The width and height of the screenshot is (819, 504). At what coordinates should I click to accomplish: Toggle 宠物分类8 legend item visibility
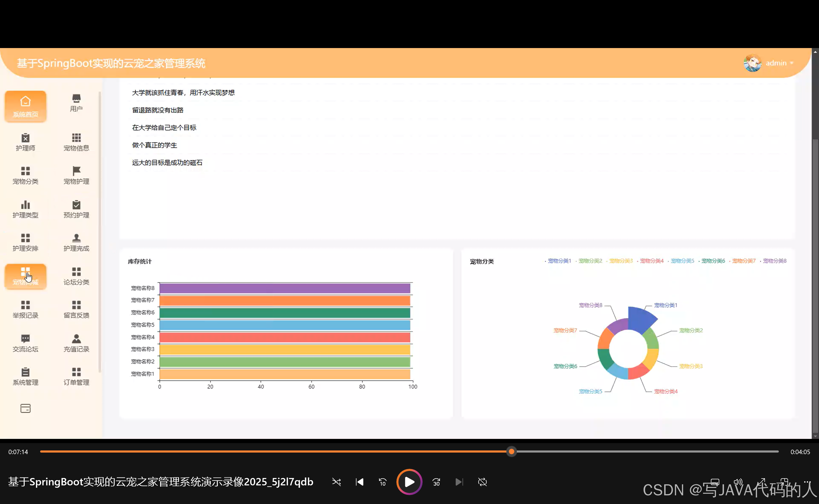774,261
